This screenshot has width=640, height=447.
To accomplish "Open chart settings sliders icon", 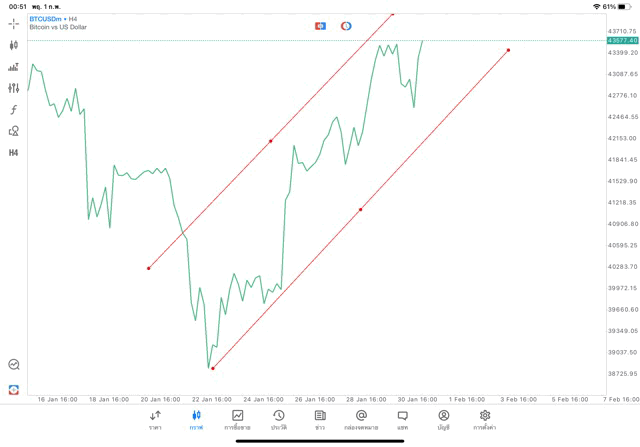I will coord(14,88).
